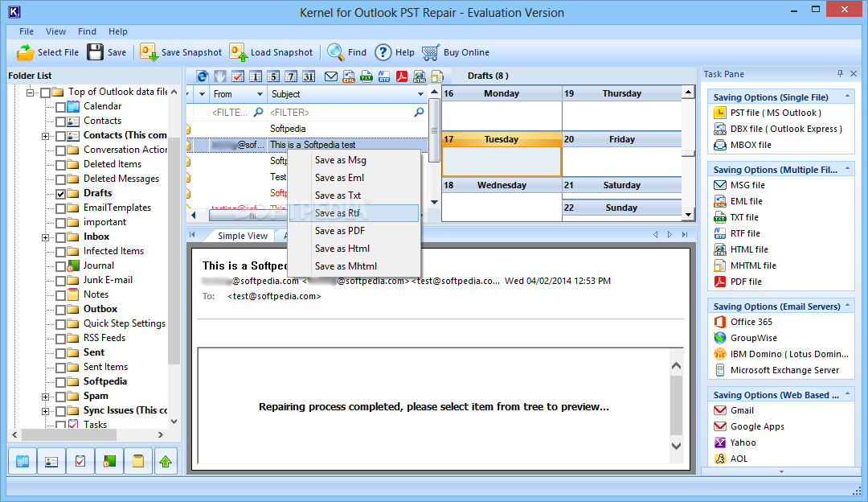868x502 pixels.
Task: Click the Load Snapshot toolbar icon
Action: click(x=238, y=52)
